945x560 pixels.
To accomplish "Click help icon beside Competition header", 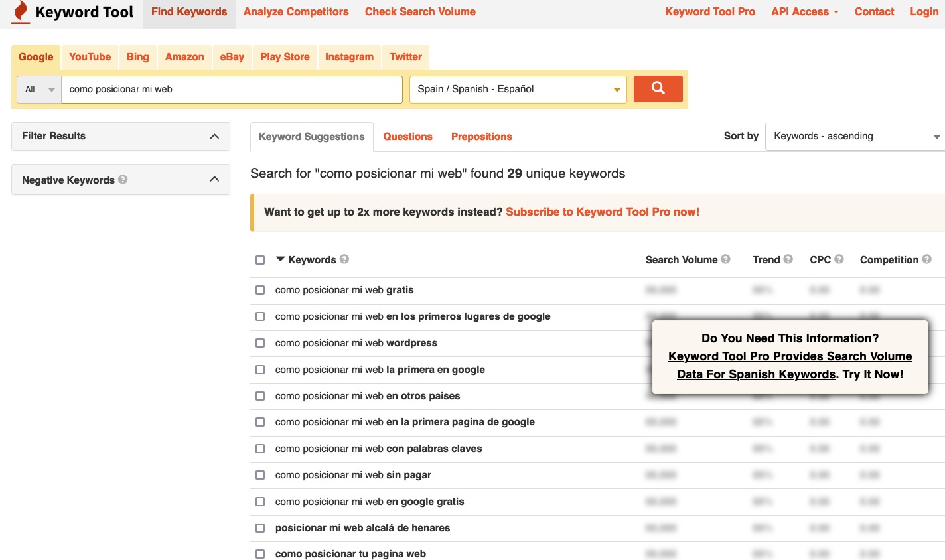I will click(x=926, y=259).
